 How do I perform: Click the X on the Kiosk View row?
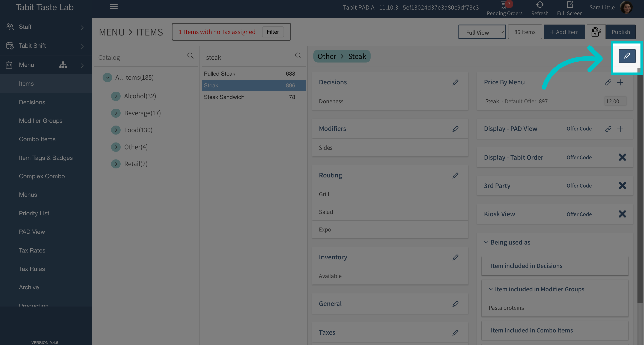(622, 214)
